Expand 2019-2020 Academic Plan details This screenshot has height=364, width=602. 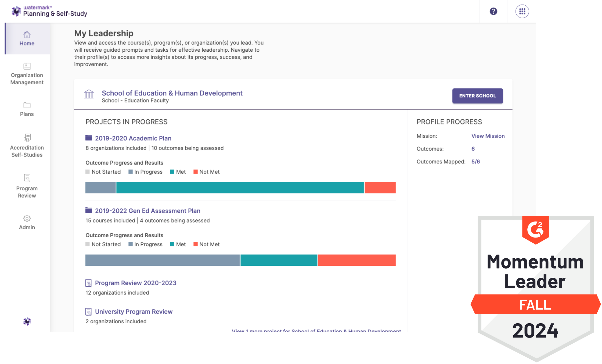[133, 138]
